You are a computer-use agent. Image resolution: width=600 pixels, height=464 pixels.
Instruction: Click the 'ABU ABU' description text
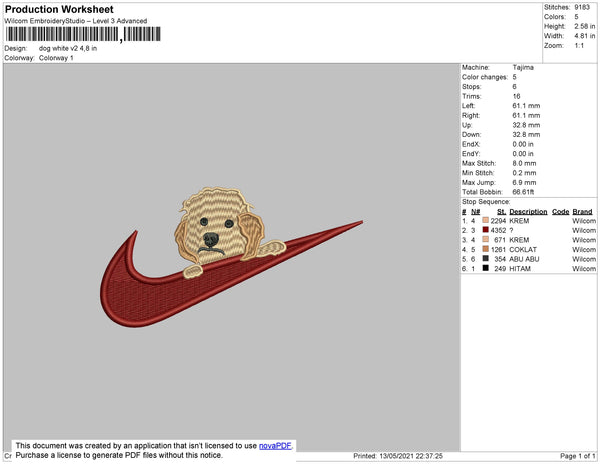(524, 259)
